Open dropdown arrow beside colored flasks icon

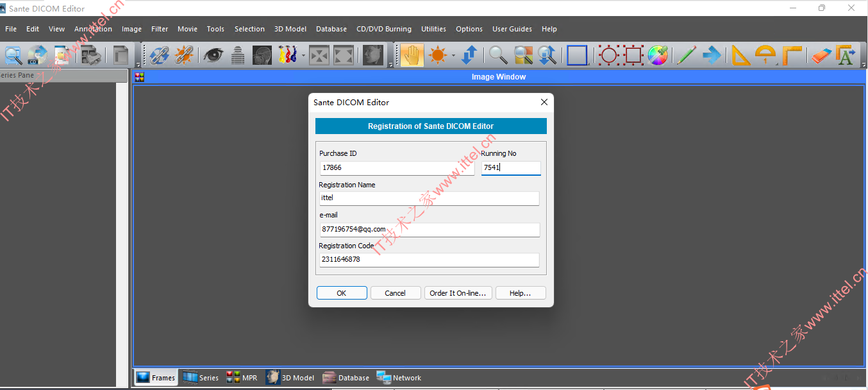(x=303, y=56)
